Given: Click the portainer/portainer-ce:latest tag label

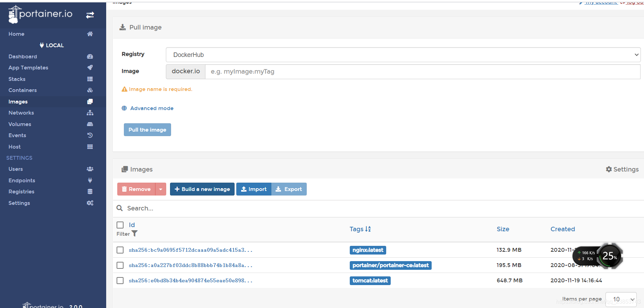Looking at the screenshot, I should coord(391,265).
